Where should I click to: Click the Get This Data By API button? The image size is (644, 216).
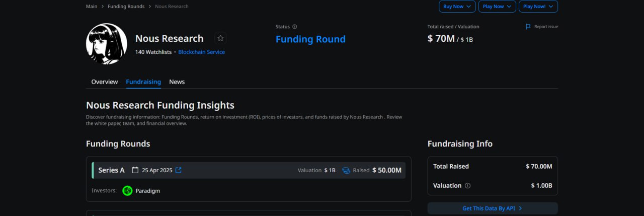493,208
